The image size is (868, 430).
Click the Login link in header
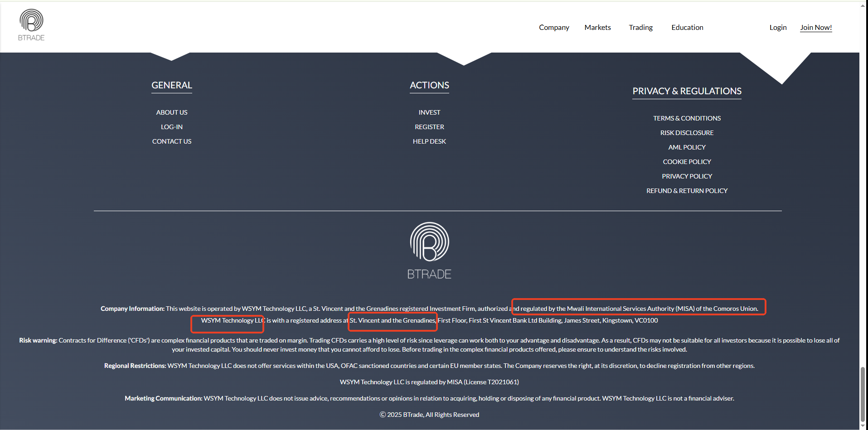778,28
